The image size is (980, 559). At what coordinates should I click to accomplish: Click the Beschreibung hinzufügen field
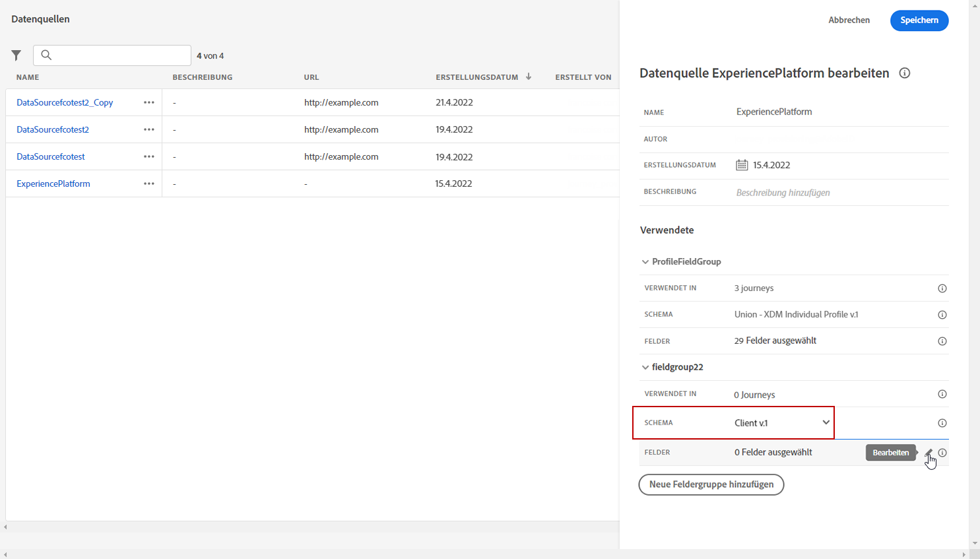[783, 193]
